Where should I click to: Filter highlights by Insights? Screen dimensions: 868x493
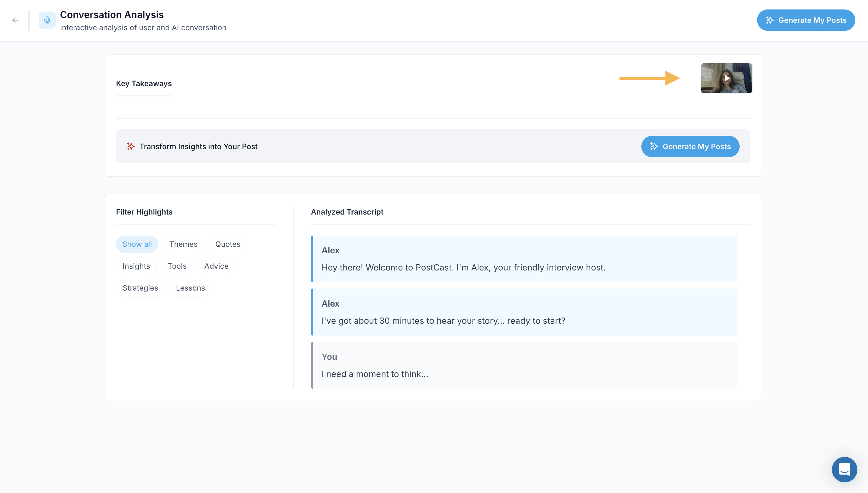(136, 266)
